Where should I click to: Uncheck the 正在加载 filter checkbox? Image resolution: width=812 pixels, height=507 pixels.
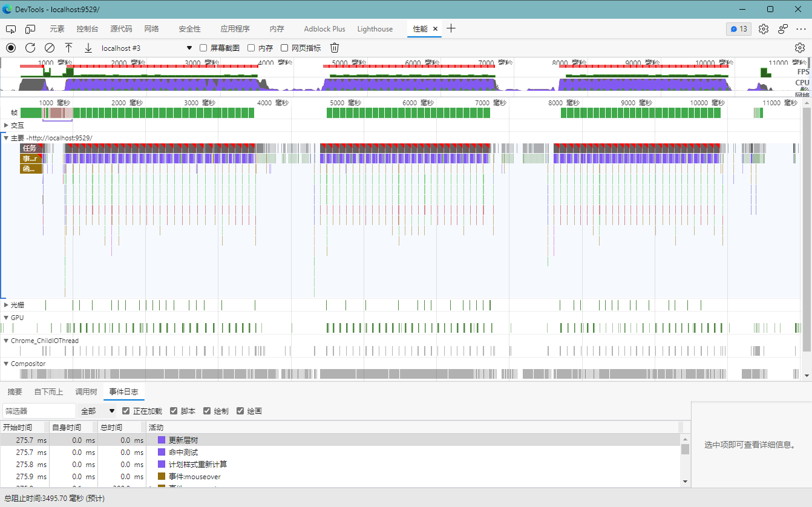(126, 411)
